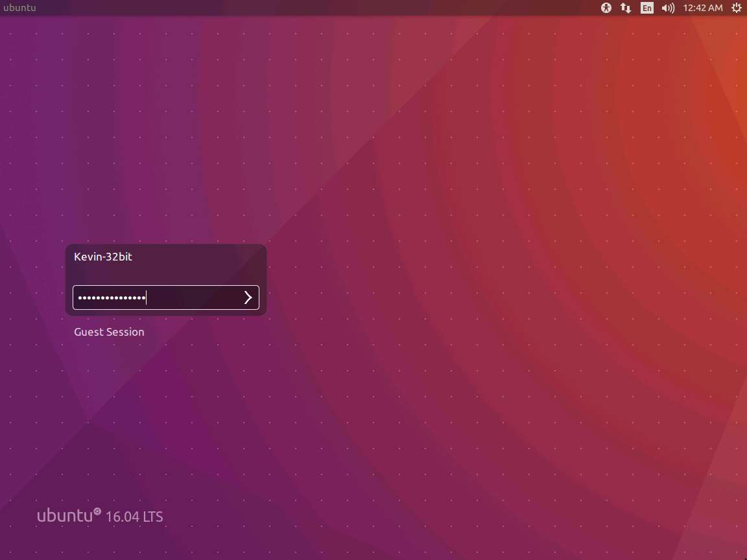747x560 pixels.
Task: Select the Kevin-32bit user name
Action: pos(103,257)
